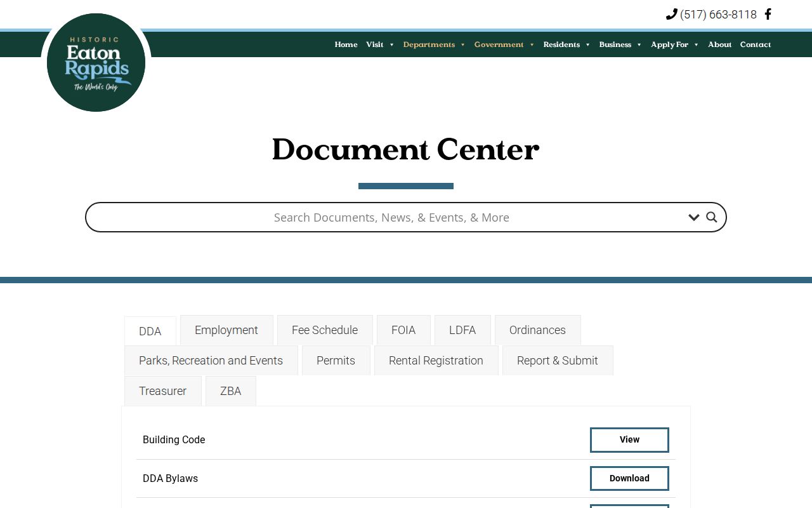The height and width of the screenshot is (508, 812).
Task: Download the DDA Bylaws document
Action: point(629,479)
